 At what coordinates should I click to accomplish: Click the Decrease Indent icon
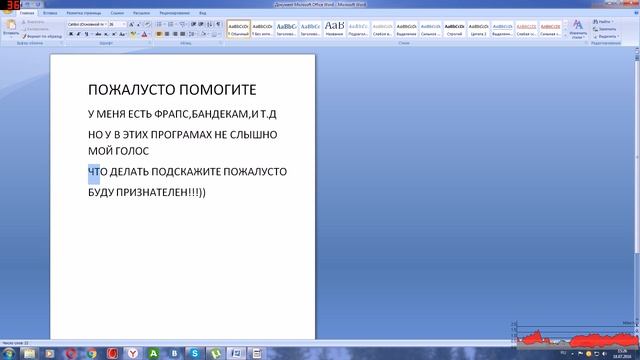click(193, 24)
